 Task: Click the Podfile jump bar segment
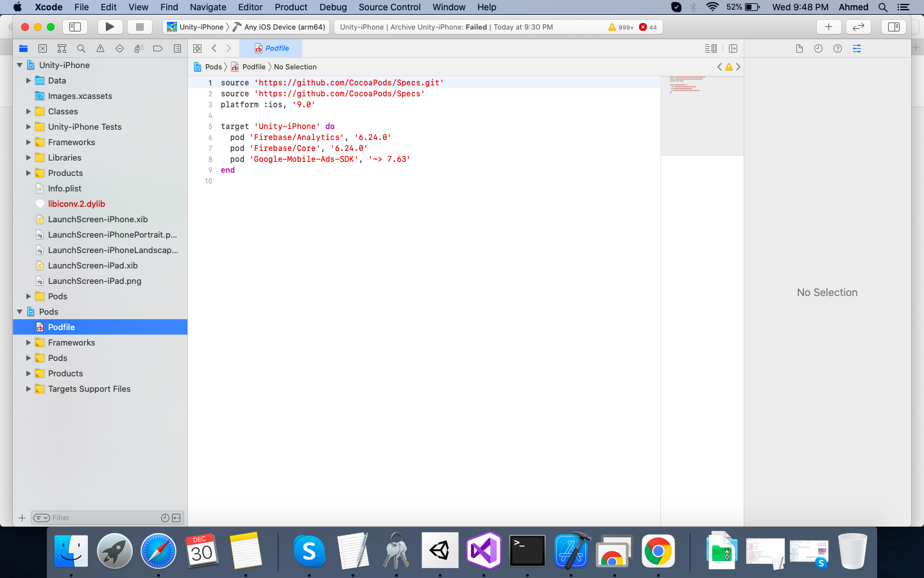point(248,67)
